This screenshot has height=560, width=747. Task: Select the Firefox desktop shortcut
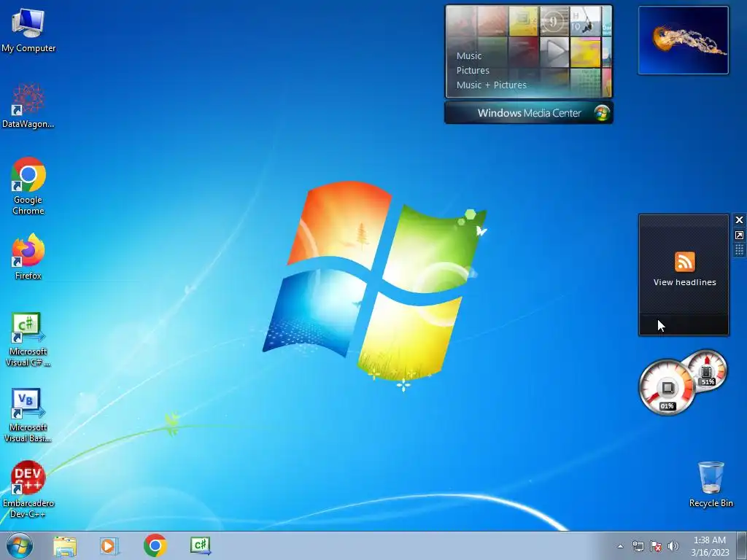pos(28,256)
